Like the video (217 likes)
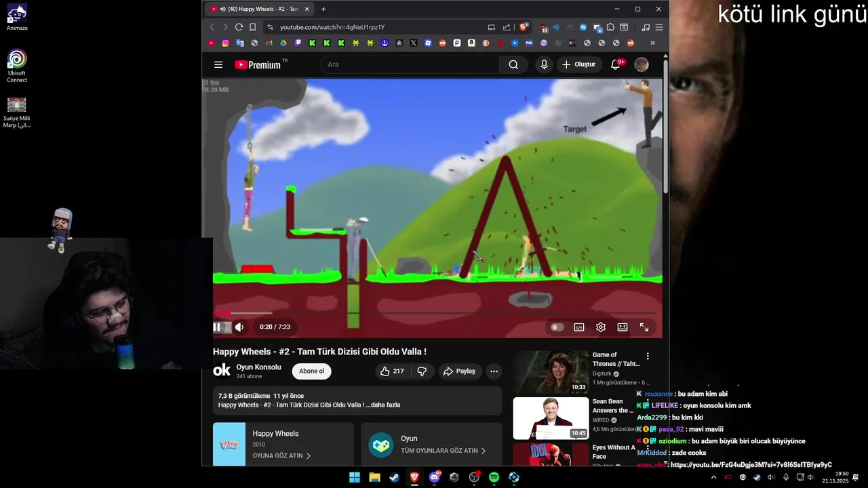Screen dimensions: 868x488 [x=392, y=371]
